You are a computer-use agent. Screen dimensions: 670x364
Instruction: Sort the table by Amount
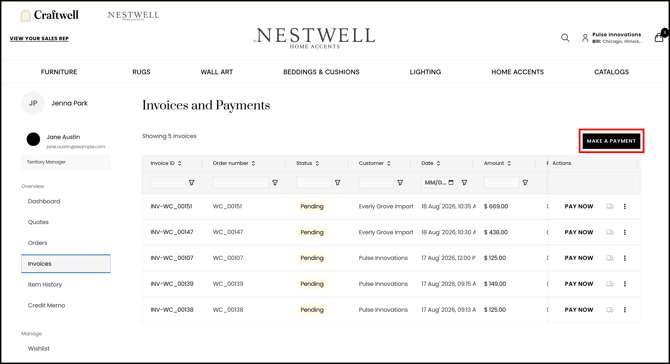coord(509,163)
